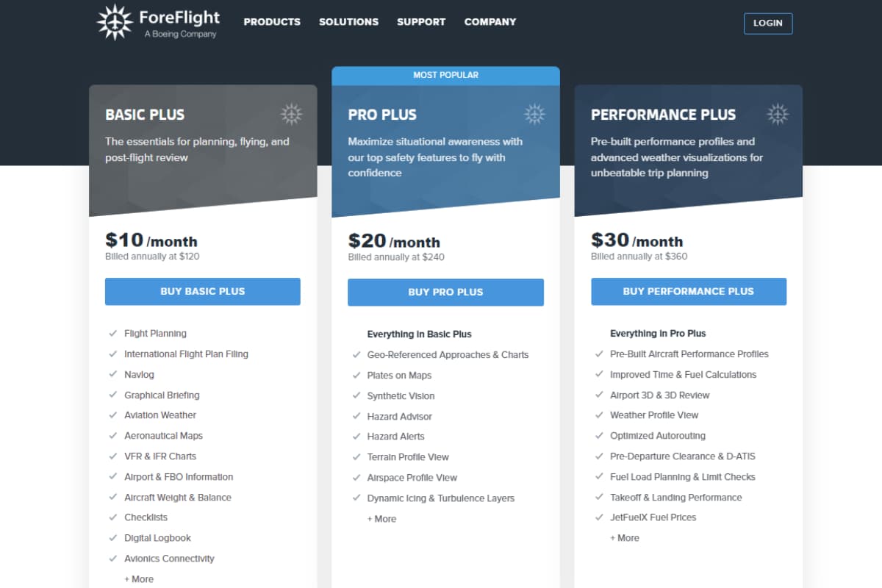Click the sun icon on Pro Plus card

click(534, 114)
